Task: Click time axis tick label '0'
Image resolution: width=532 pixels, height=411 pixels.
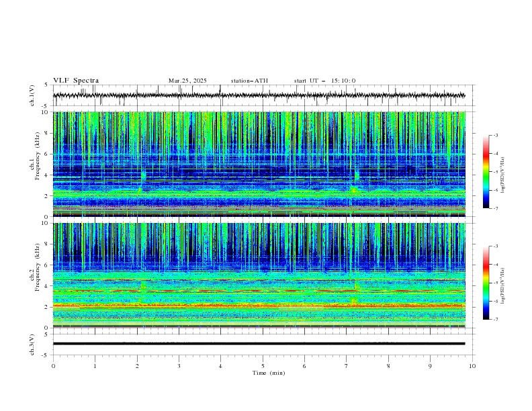Action: pyautogui.click(x=53, y=366)
